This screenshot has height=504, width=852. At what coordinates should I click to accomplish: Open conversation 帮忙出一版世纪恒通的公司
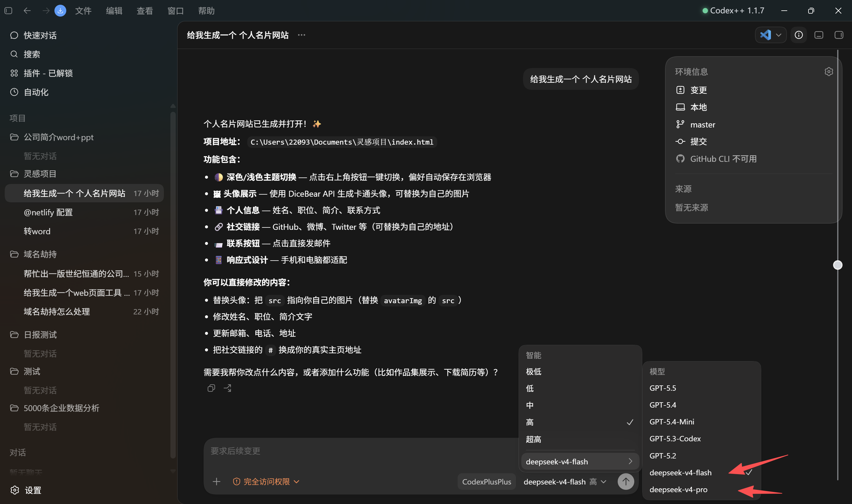coord(84,274)
